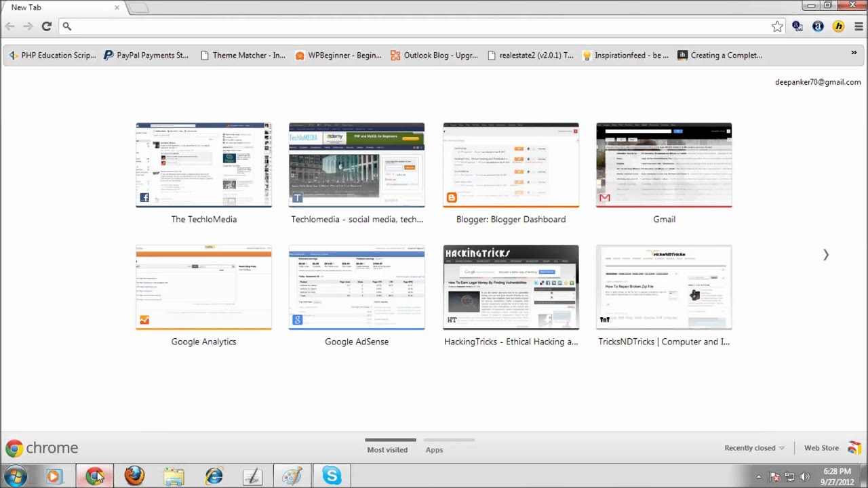Open a new tab with the tab-strip button
Viewport: 868px width, 488px height.
click(x=138, y=7)
